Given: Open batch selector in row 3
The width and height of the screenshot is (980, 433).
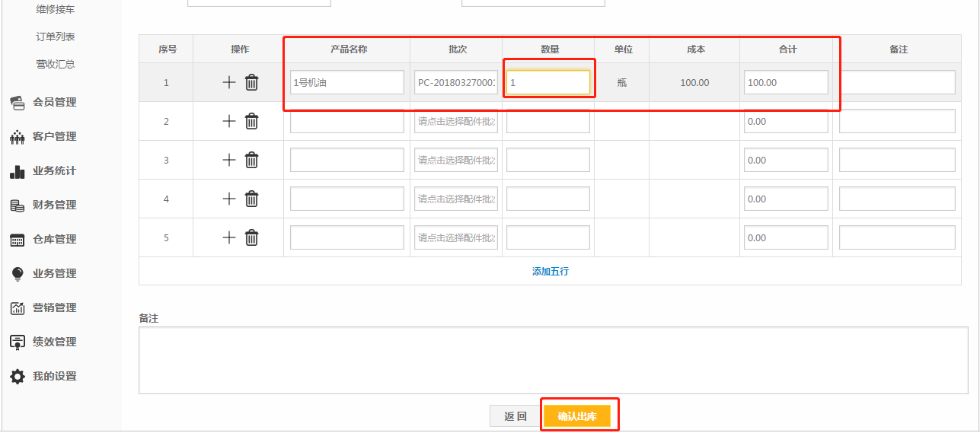Looking at the screenshot, I should pos(456,160).
